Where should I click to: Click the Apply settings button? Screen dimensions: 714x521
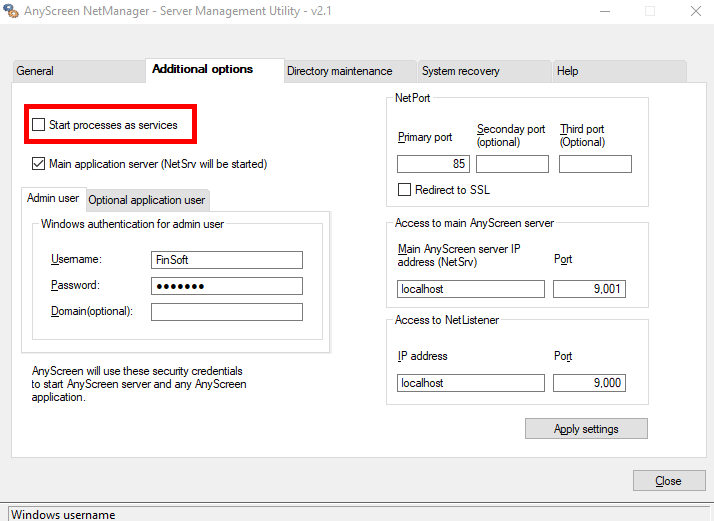[x=586, y=429]
